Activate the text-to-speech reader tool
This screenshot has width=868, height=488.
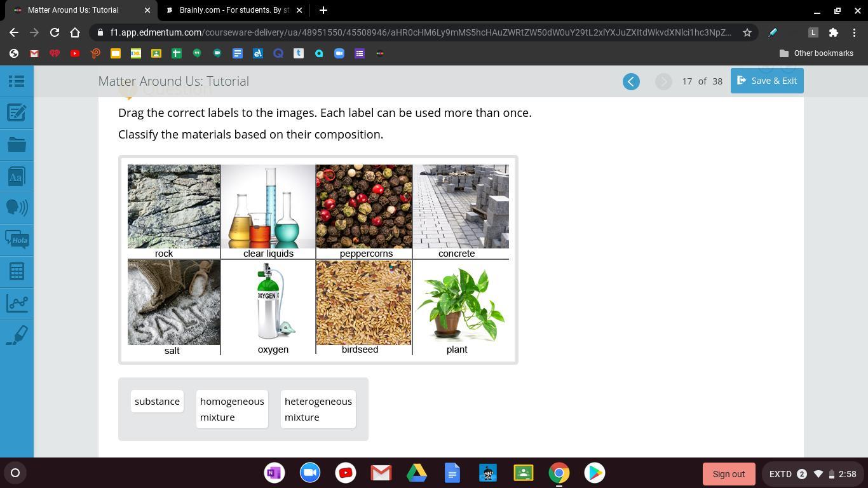[x=17, y=208]
